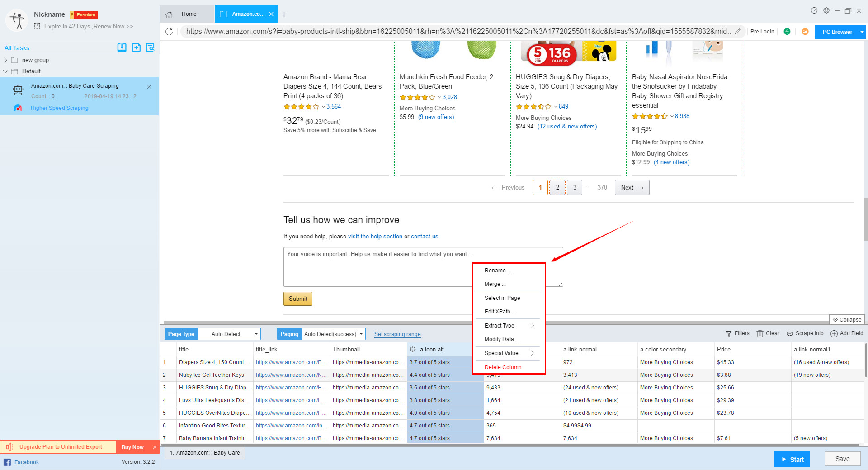Click the Higher Speed Scraping gauge icon
868x470 pixels.
point(18,108)
